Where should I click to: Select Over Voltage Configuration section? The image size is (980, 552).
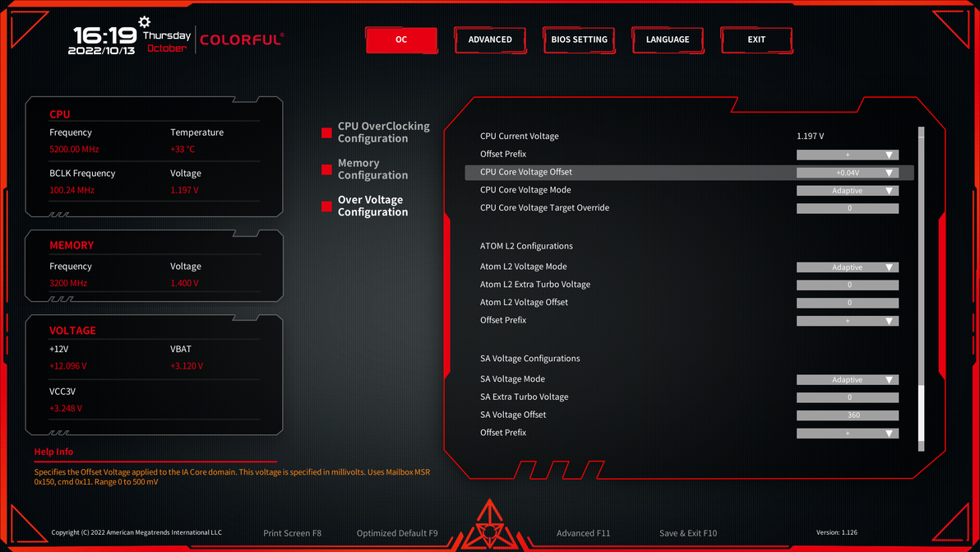(x=373, y=206)
